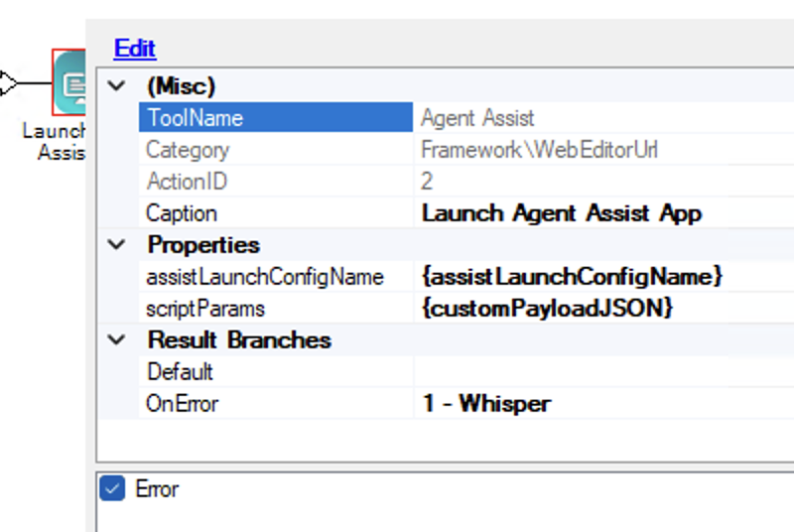The image size is (794, 532).
Task: Click the Agent Assist ToolName value
Action: (x=477, y=118)
